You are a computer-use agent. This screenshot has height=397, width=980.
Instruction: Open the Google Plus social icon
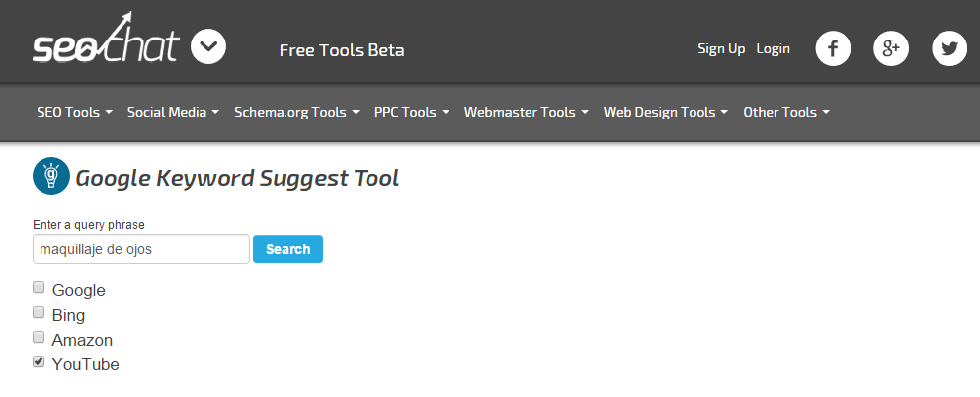point(891,48)
